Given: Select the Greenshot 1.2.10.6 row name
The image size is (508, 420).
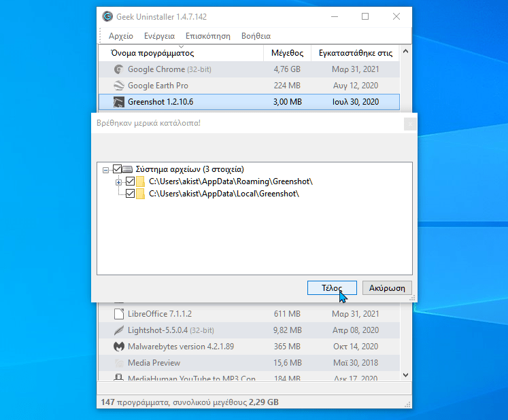Looking at the screenshot, I should 160,102.
